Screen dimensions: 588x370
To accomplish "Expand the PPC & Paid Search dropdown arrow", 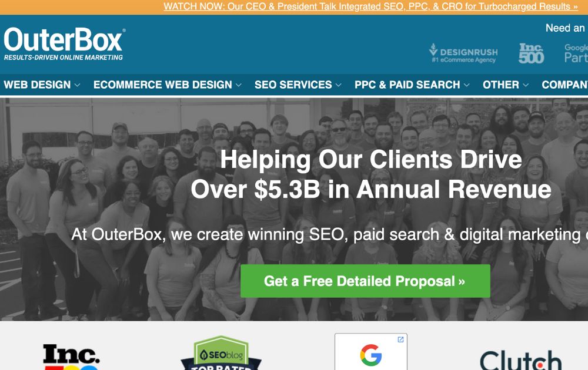I will tap(466, 85).
